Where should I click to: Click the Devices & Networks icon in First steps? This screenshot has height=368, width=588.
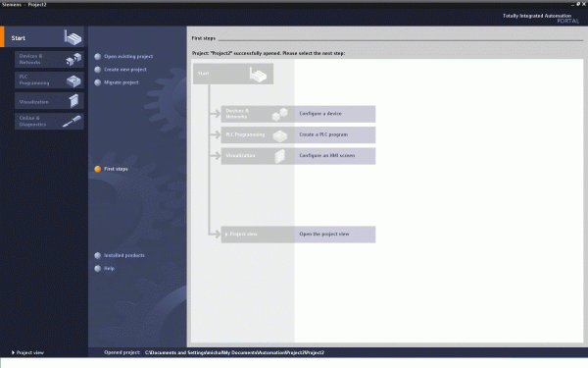(x=279, y=114)
